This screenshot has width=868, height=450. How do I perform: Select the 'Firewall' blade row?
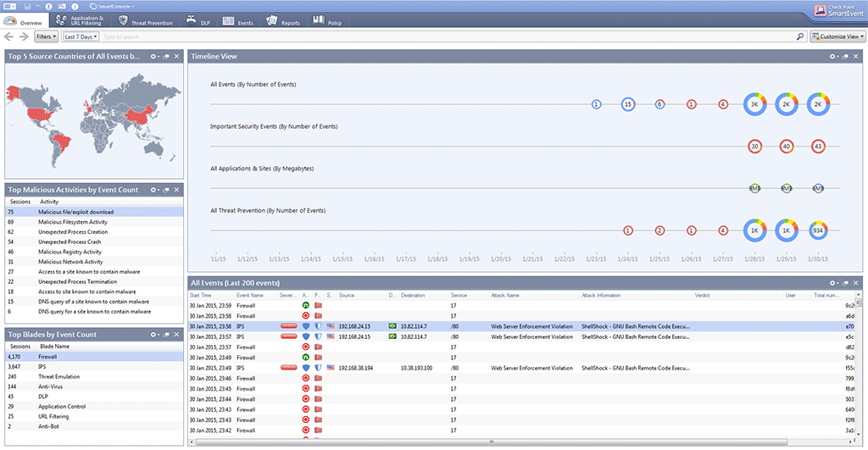(94, 357)
